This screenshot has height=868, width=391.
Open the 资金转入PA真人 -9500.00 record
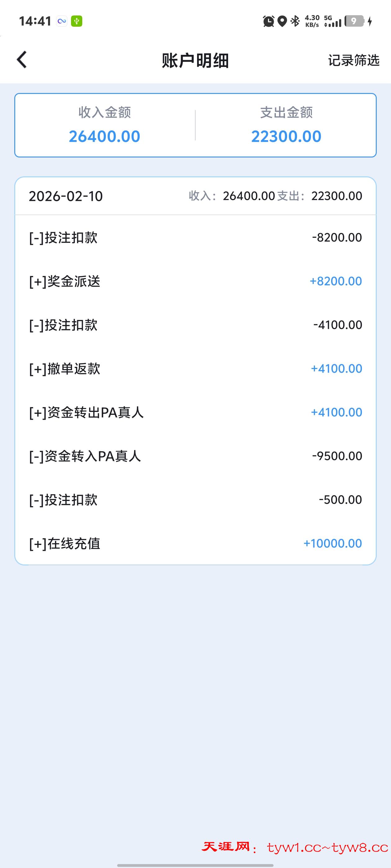[195, 456]
